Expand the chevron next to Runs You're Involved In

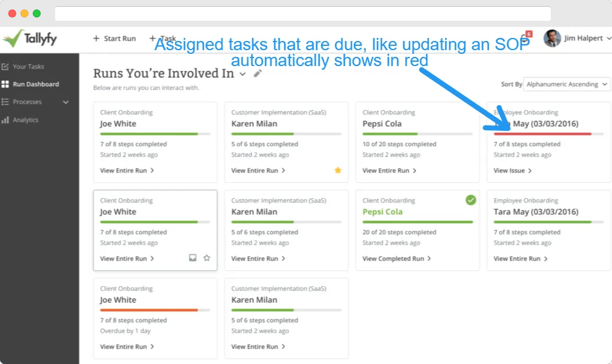(x=242, y=73)
